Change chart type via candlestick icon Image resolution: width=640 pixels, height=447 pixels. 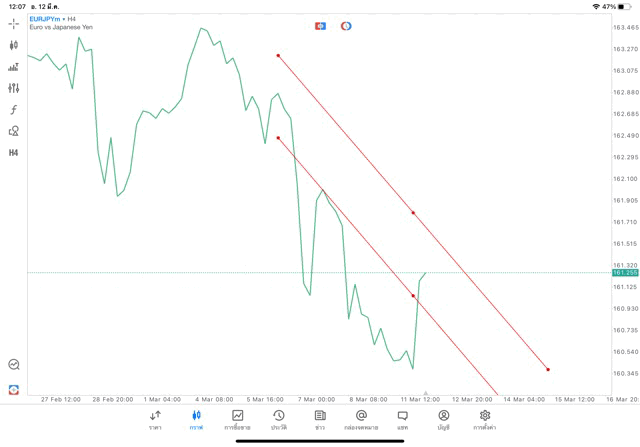(14, 45)
